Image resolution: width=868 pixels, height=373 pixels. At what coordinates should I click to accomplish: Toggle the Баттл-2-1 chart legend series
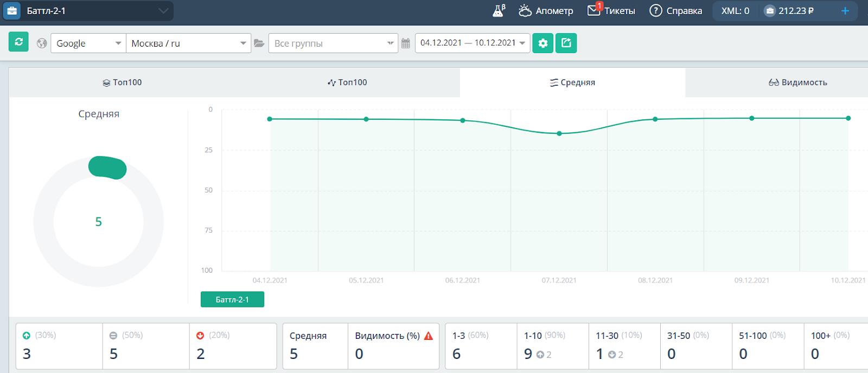point(232,299)
